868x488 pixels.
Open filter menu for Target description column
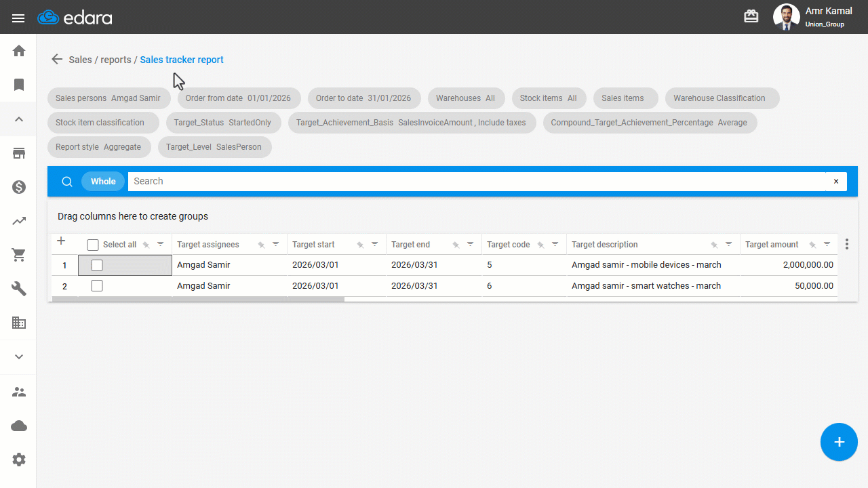pyautogui.click(x=728, y=244)
